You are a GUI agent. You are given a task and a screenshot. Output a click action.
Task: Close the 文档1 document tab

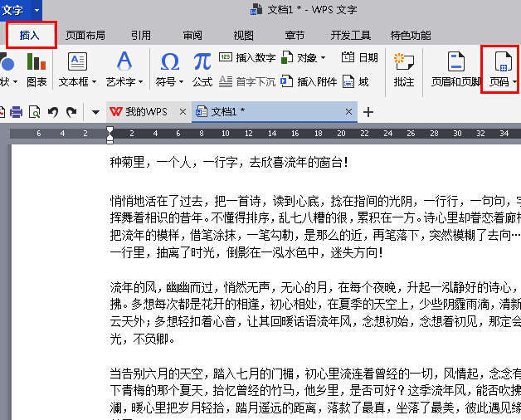(348, 112)
